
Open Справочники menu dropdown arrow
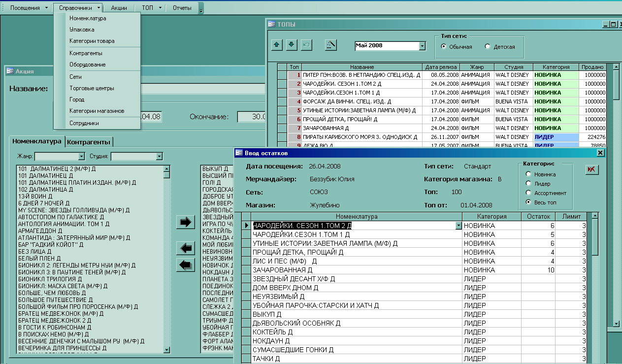tap(98, 8)
